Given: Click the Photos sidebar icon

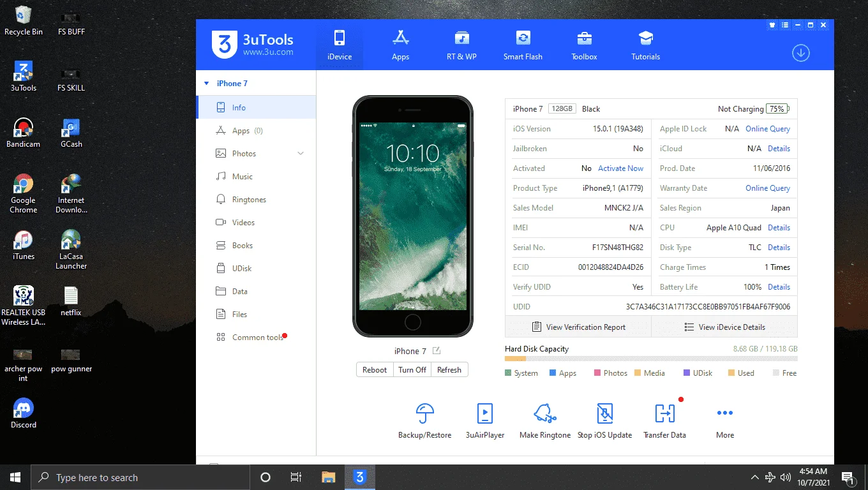Looking at the screenshot, I should (x=221, y=153).
